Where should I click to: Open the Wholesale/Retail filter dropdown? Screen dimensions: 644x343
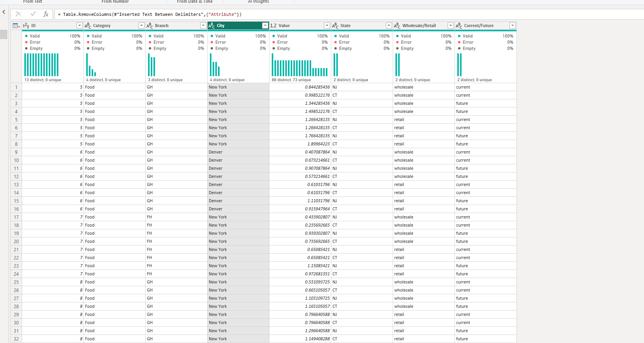[x=451, y=26]
